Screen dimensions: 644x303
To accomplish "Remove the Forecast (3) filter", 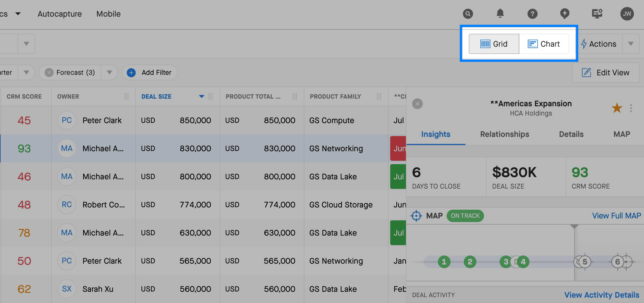I will point(49,73).
